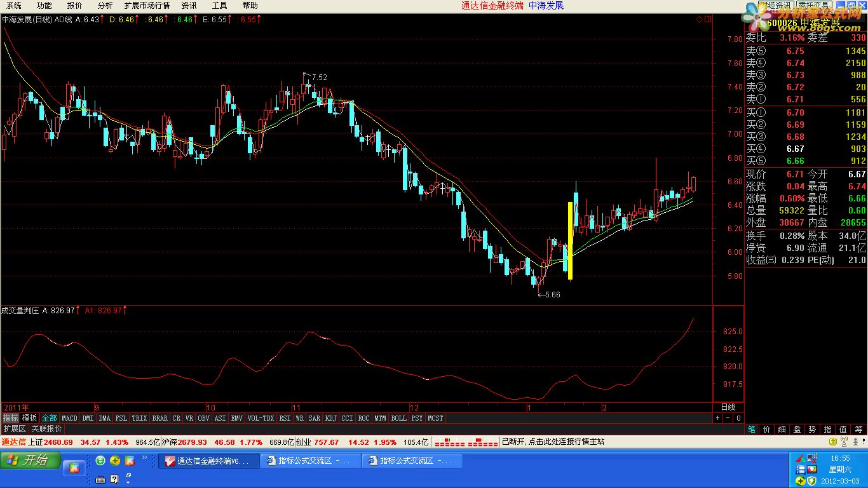Switch to the BOLL indicator tab
The image size is (868, 488).
[398, 418]
